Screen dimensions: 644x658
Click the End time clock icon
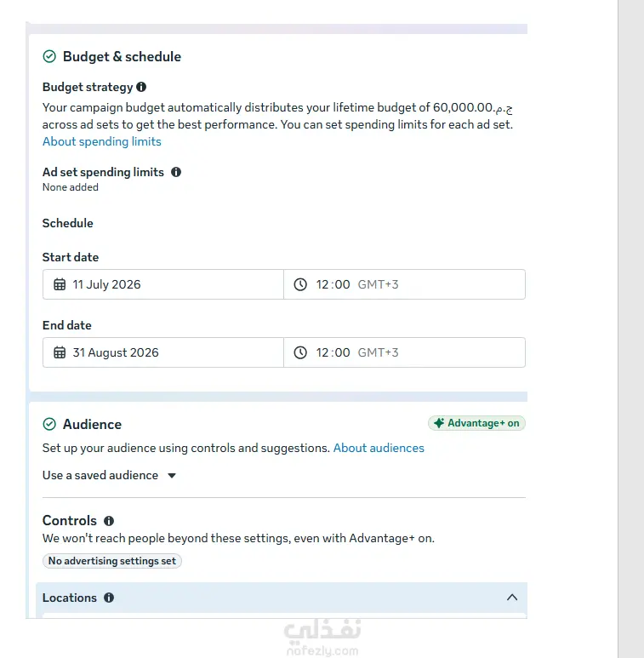[300, 352]
